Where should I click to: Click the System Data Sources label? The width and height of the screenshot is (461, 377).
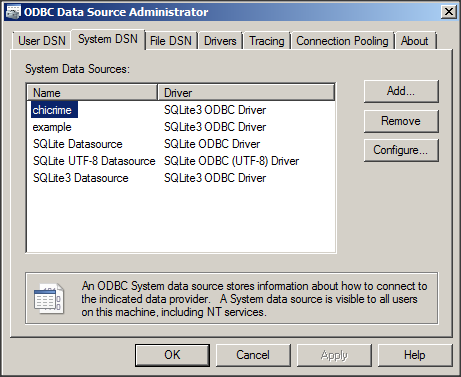click(77, 69)
